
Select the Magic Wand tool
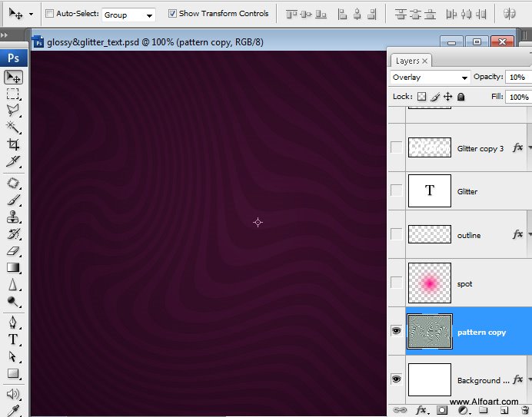[13, 127]
